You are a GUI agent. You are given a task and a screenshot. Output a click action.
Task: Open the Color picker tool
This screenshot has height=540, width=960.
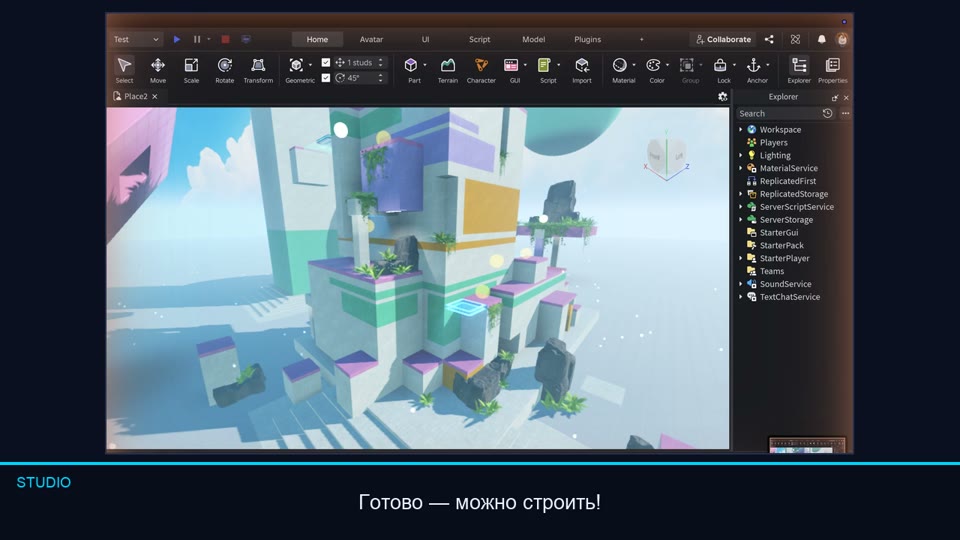pos(653,65)
